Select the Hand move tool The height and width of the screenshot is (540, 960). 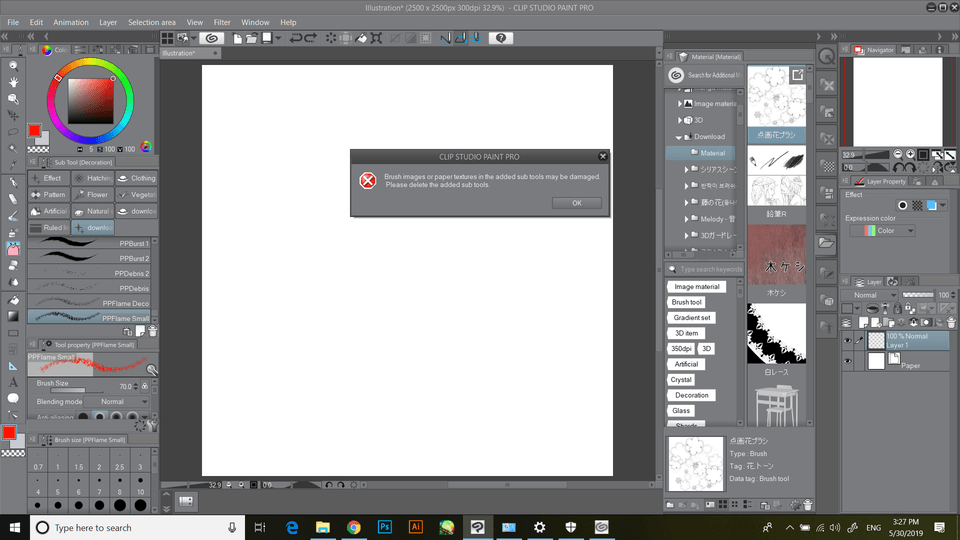click(13, 82)
